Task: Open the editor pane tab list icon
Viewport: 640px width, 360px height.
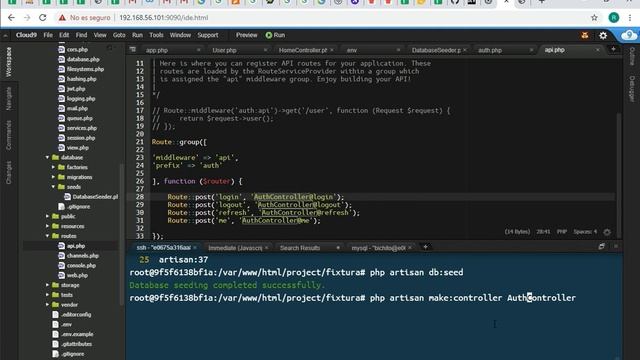Action: [x=133, y=49]
